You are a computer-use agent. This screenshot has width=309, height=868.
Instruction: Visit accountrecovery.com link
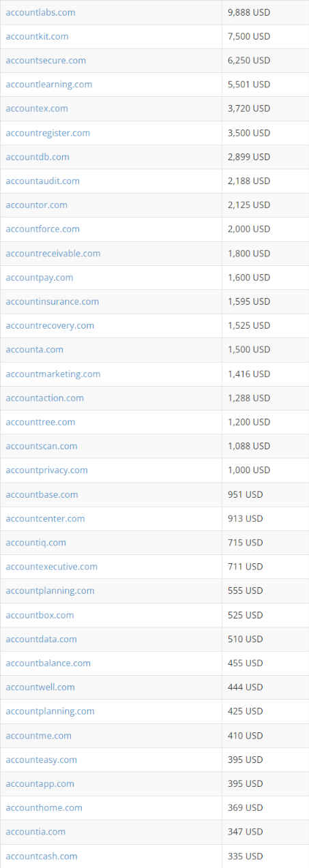pyautogui.click(x=50, y=325)
